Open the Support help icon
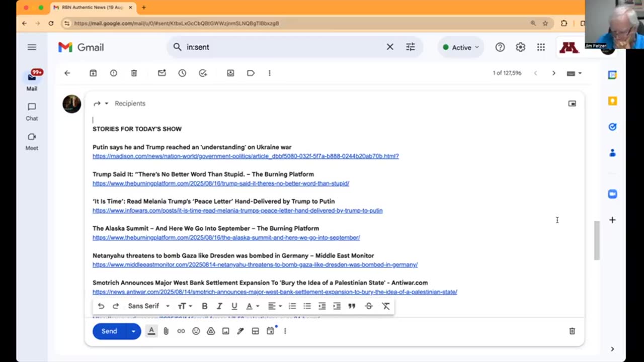644x362 pixels. pos(500,47)
